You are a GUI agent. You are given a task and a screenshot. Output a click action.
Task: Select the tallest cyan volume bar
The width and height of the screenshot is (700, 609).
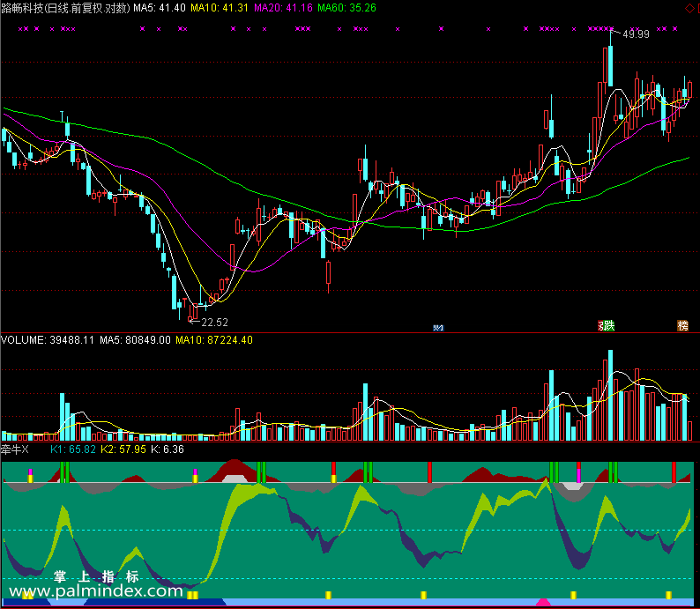pyautogui.click(x=610, y=396)
